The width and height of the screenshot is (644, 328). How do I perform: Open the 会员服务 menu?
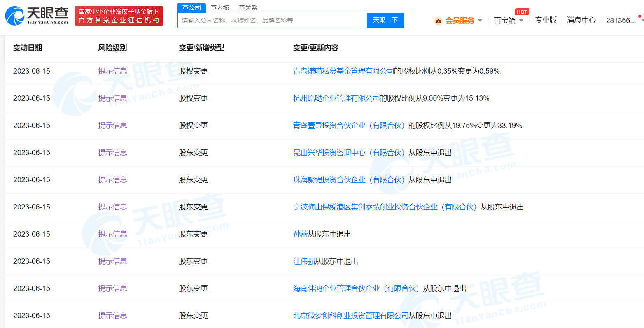point(460,21)
